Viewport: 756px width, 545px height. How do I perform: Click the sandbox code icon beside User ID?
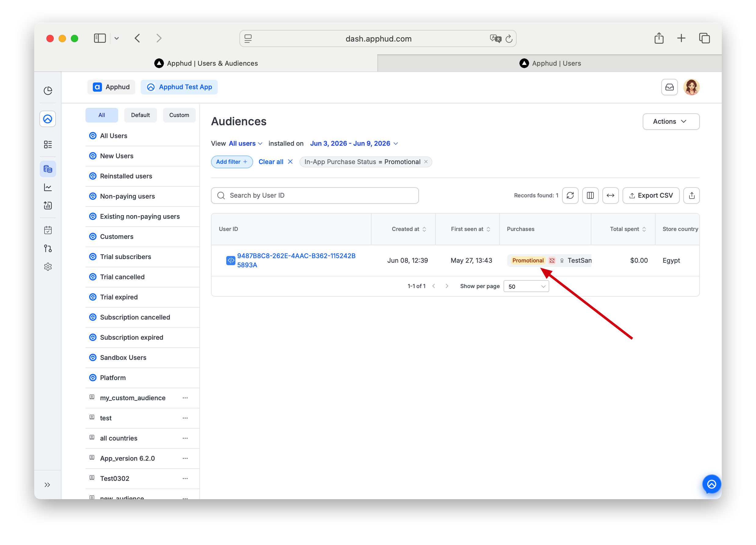pos(231,261)
